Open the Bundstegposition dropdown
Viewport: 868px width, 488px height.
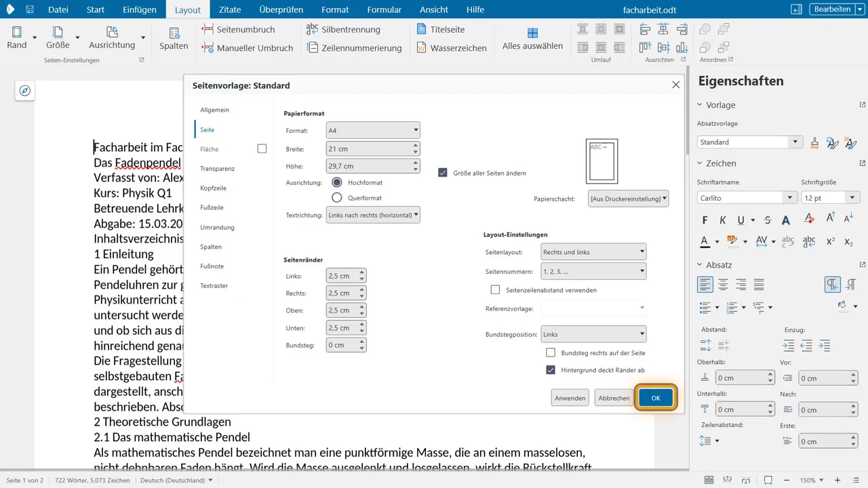point(593,334)
